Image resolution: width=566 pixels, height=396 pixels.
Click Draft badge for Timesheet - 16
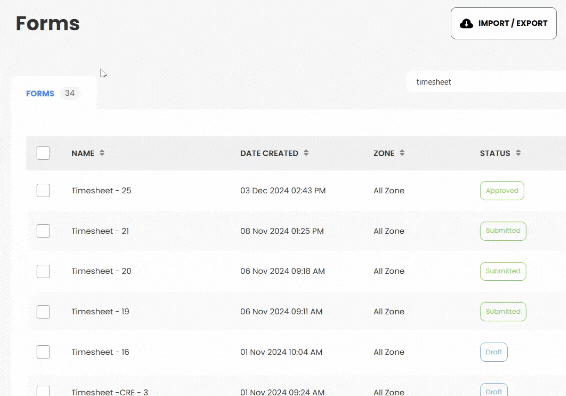click(494, 352)
